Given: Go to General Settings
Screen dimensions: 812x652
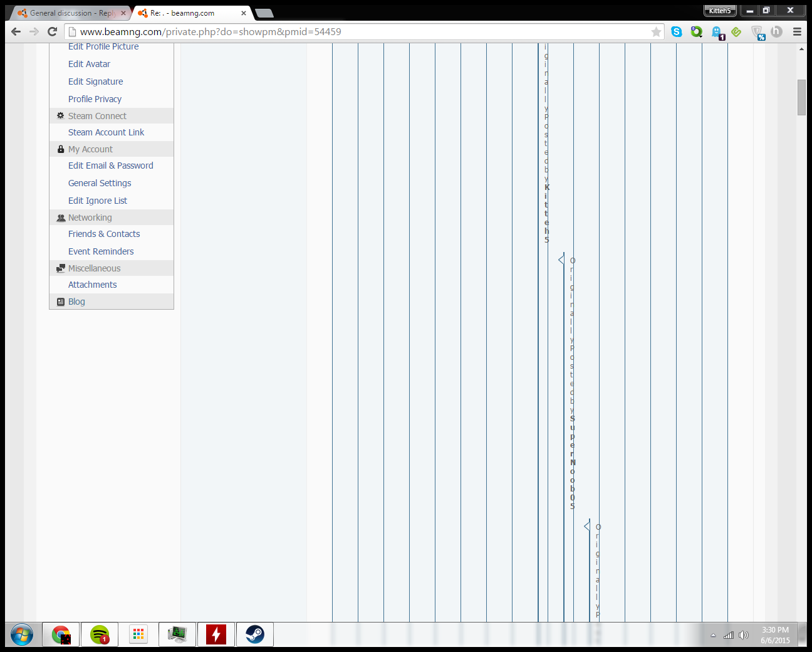Looking at the screenshot, I should click(100, 183).
